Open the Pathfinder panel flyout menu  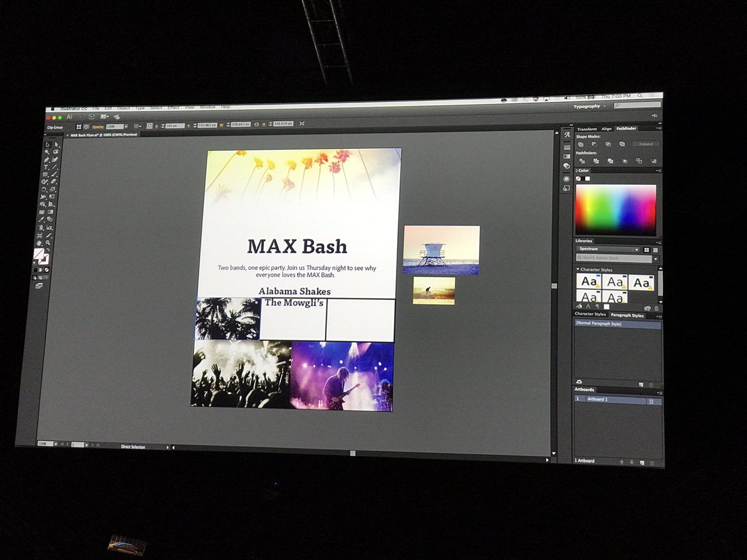point(659,128)
